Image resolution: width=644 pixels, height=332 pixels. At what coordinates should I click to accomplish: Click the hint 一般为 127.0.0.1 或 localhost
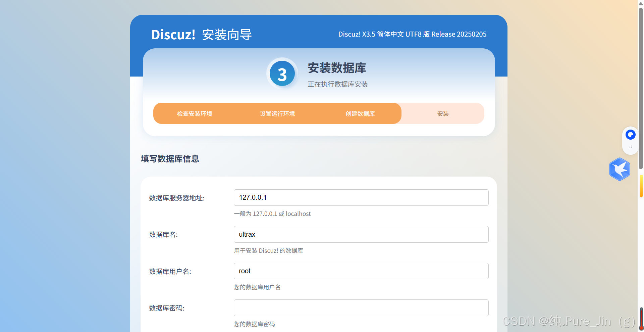pyautogui.click(x=272, y=214)
